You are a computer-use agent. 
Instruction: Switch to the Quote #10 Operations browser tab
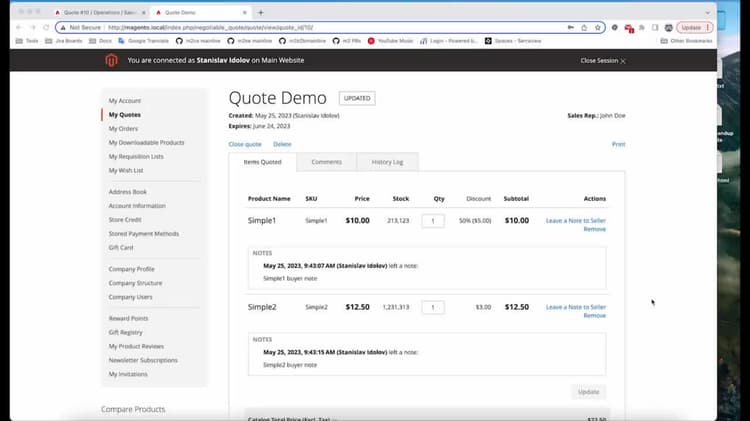point(99,12)
